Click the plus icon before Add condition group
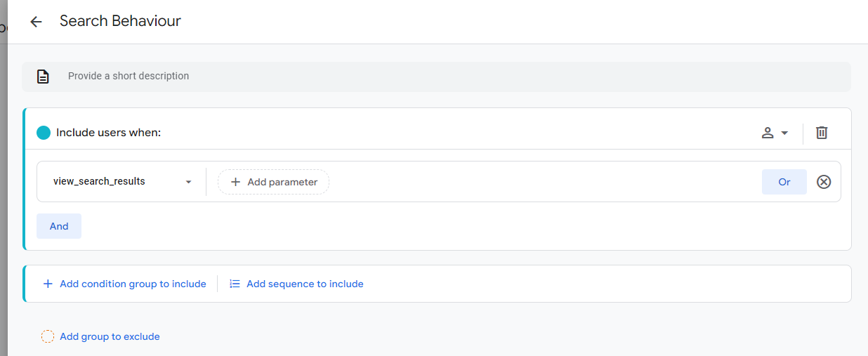868x356 pixels. click(x=48, y=284)
